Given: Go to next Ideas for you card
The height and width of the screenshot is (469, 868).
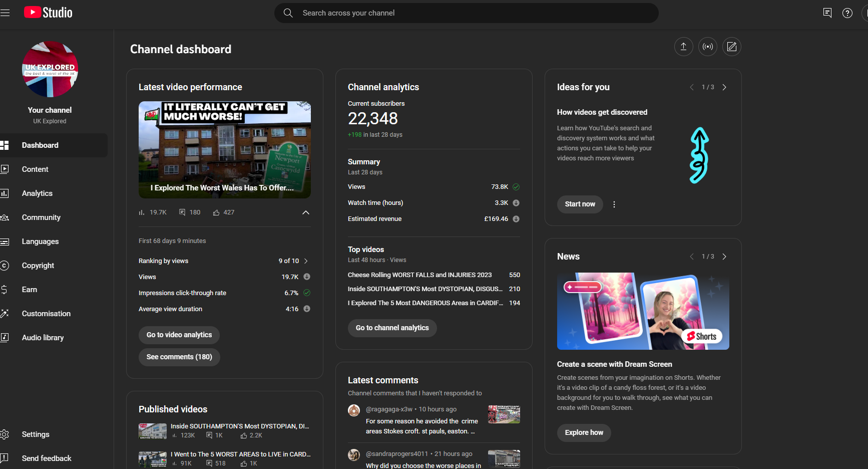Looking at the screenshot, I should [x=724, y=87].
